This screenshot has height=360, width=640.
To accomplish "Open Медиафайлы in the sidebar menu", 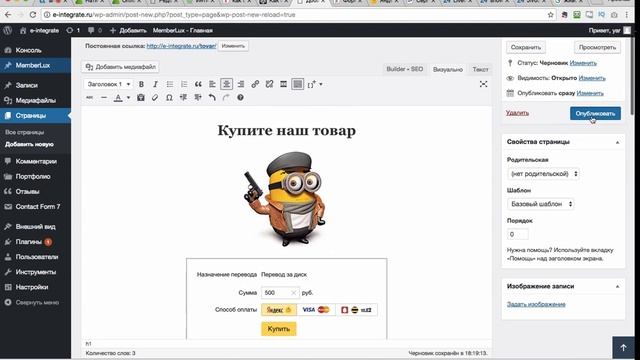I will 36,100.
